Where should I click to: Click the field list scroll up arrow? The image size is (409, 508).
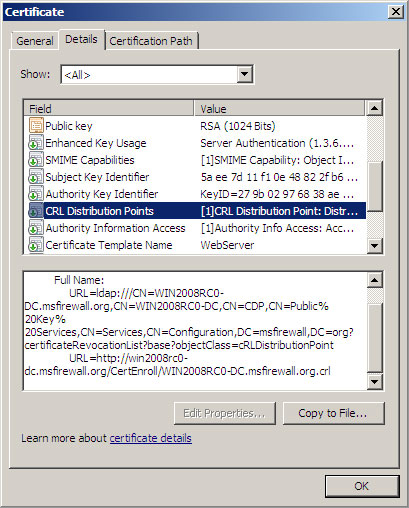click(x=374, y=108)
